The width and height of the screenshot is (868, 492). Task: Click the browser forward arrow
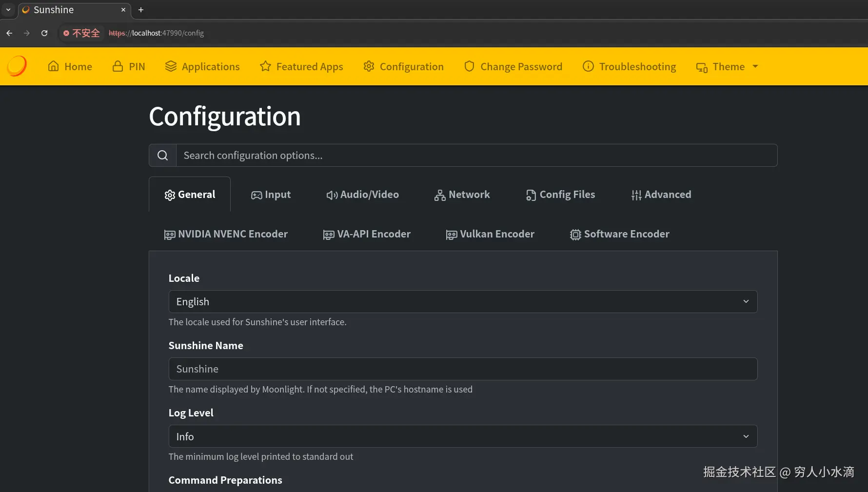coord(27,33)
